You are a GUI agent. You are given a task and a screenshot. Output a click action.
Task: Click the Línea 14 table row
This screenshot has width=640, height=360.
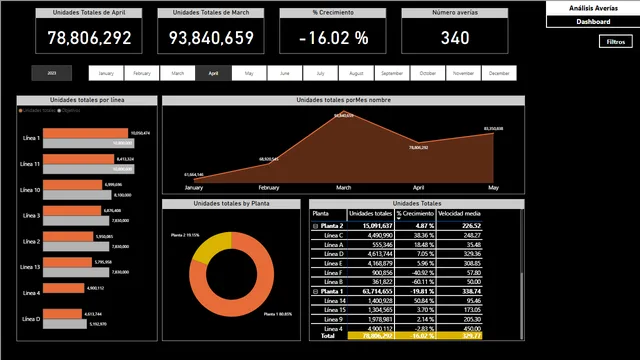(x=396, y=301)
